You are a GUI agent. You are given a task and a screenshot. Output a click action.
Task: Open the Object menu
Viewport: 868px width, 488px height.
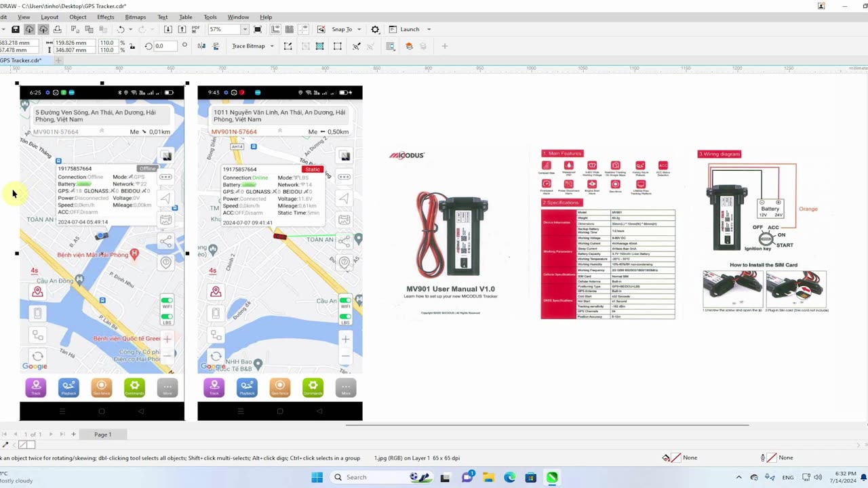click(x=78, y=17)
